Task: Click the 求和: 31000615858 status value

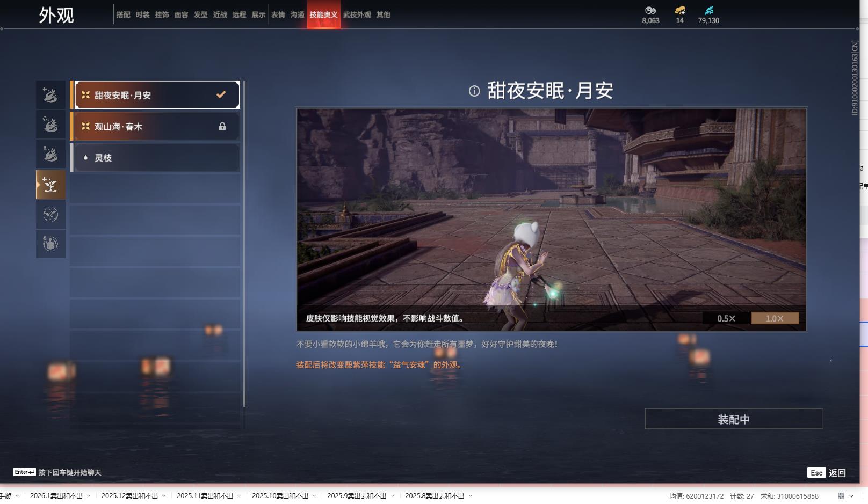Action: (790, 496)
